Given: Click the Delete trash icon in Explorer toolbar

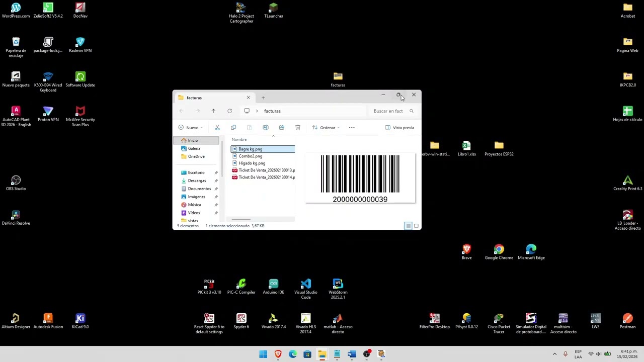Looking at the screenshot, I should [x=298, y=128].
